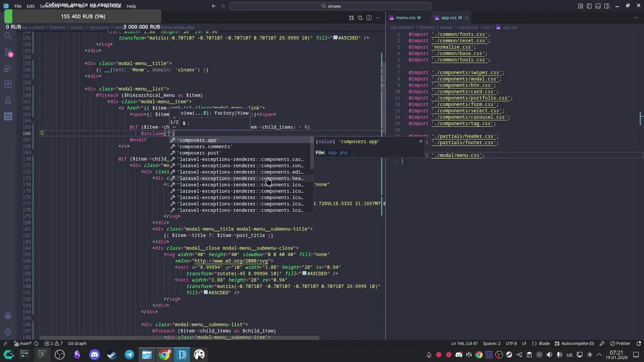Open file manager from taskbar
Image resolution: width=644 pixels, height=362 pixels.
click(x=147, y=354)
